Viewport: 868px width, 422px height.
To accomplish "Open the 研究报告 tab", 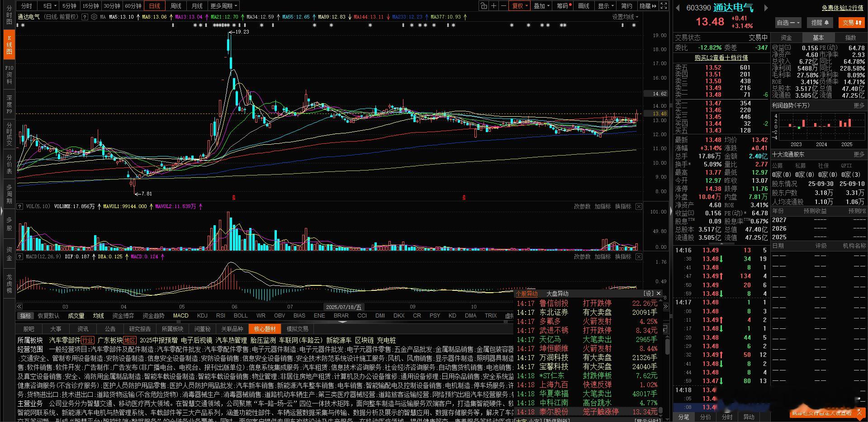I will (140, 329).
